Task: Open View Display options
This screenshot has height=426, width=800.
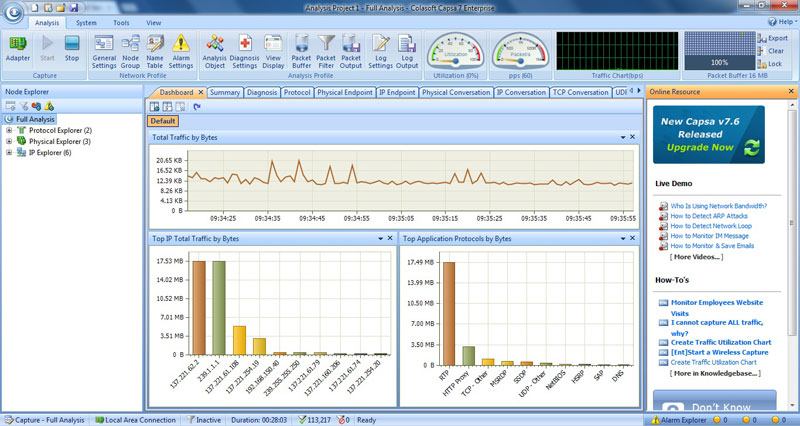Action: pos(273,52)
